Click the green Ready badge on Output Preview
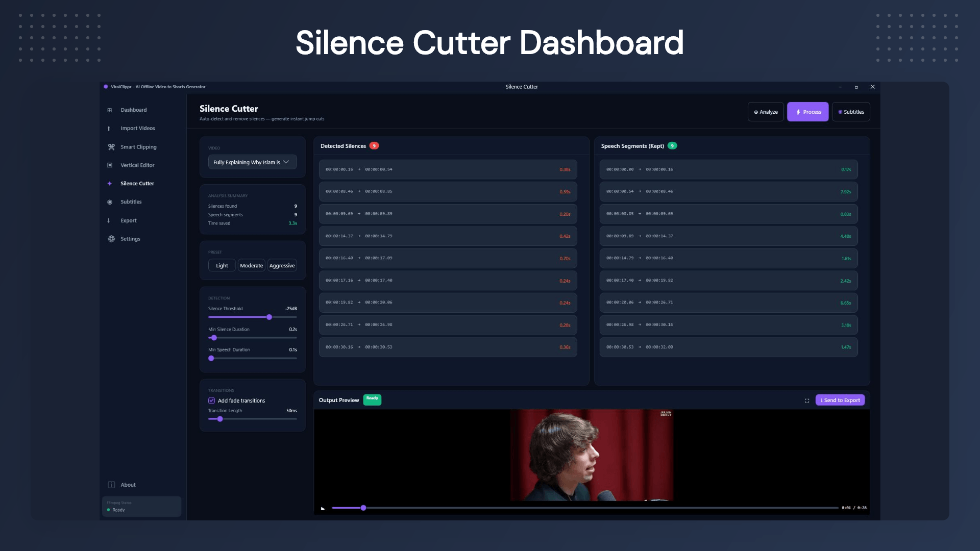This screenshot has height=551, width=980. pos(372,399)
